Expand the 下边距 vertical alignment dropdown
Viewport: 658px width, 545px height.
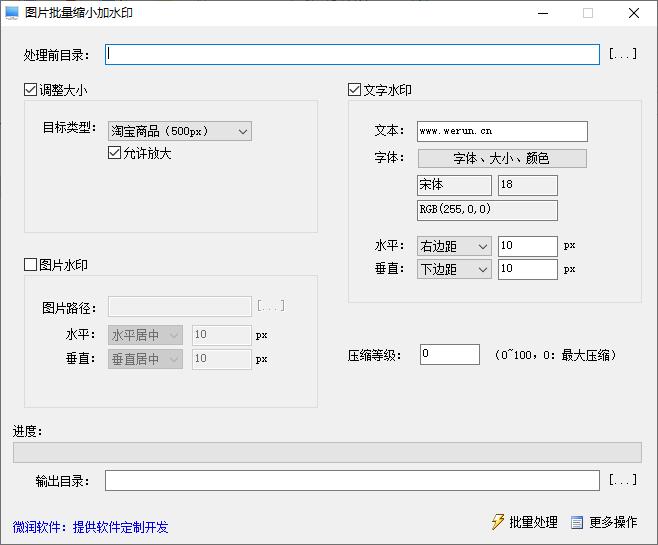point(454,269)
